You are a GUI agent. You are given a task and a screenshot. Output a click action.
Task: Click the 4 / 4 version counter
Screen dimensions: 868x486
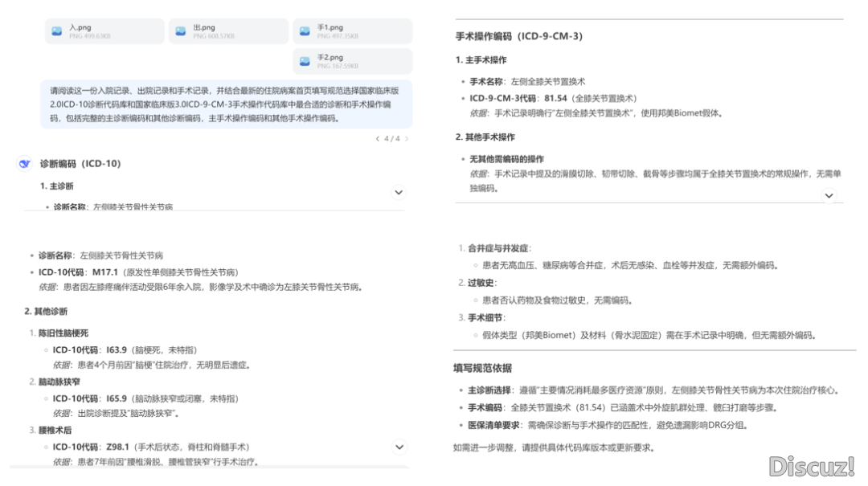coord(392,139)
